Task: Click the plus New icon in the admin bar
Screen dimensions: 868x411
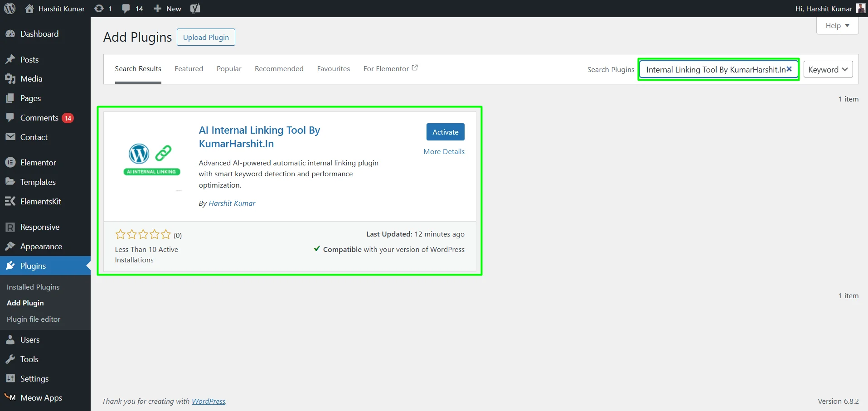Action: point(157,9)
